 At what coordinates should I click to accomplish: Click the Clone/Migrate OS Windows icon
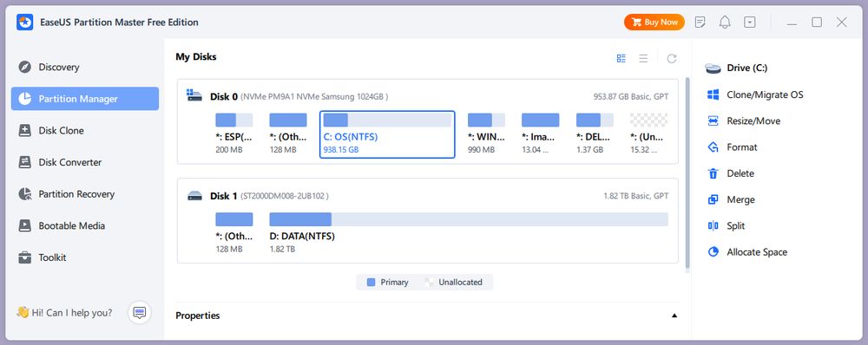[713, 94]
